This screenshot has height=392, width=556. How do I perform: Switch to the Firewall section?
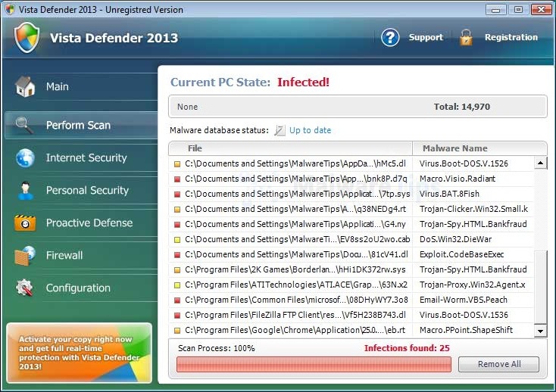(x=81, y=255)
